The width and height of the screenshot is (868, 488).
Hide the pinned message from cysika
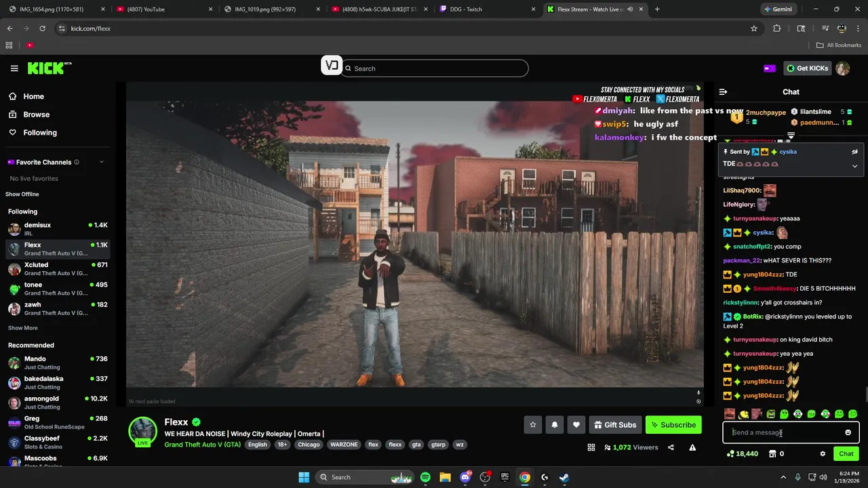[854, 152]
